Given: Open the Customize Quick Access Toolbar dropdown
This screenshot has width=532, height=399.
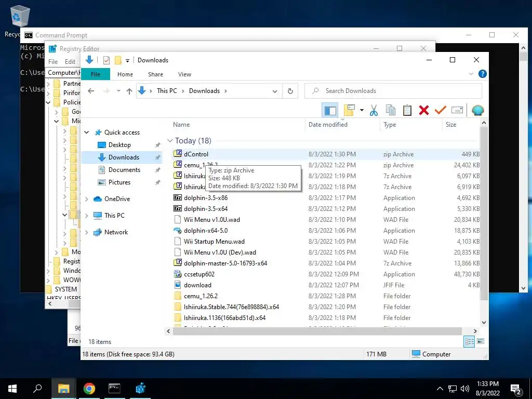Looking at the screenshot, I should [128, 61].
